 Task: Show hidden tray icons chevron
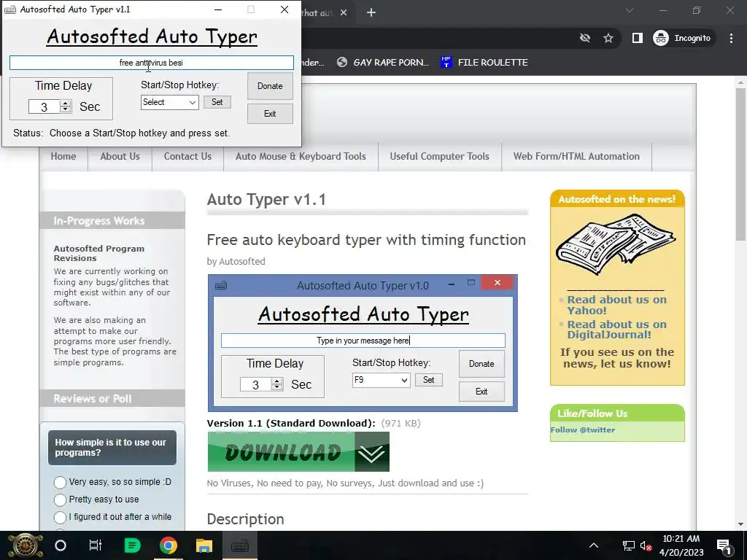(594, 545)
